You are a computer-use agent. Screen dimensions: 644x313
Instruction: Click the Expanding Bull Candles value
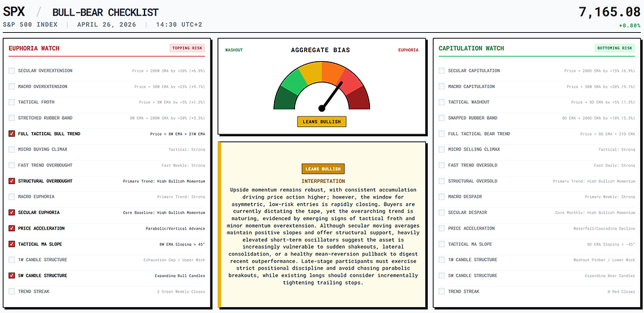pos(180,276)
